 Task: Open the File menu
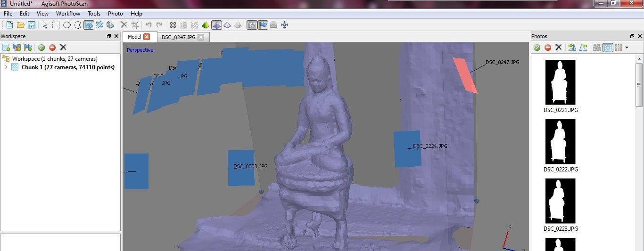[x=8, y=14]
